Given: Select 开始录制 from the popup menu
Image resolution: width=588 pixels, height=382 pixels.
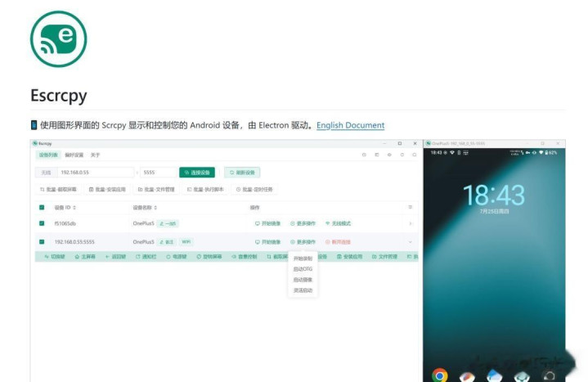Looking at the screenshot, I should click(303, 258).
